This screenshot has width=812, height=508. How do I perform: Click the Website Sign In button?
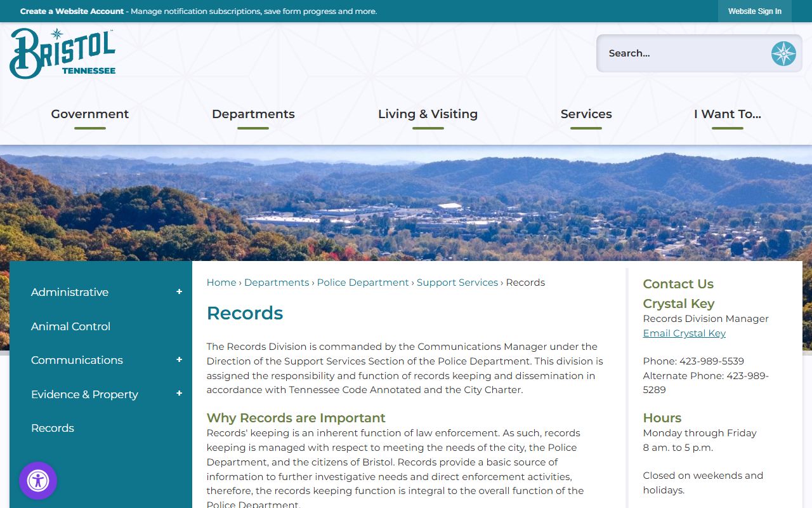coord(754,11)
